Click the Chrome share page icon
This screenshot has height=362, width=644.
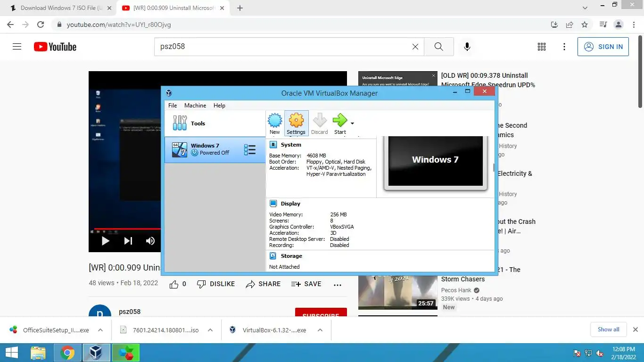[x=570, y=25]
